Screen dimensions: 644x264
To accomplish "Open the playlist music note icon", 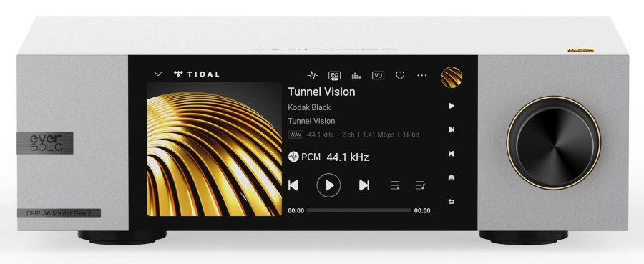I will coord(420,185).
